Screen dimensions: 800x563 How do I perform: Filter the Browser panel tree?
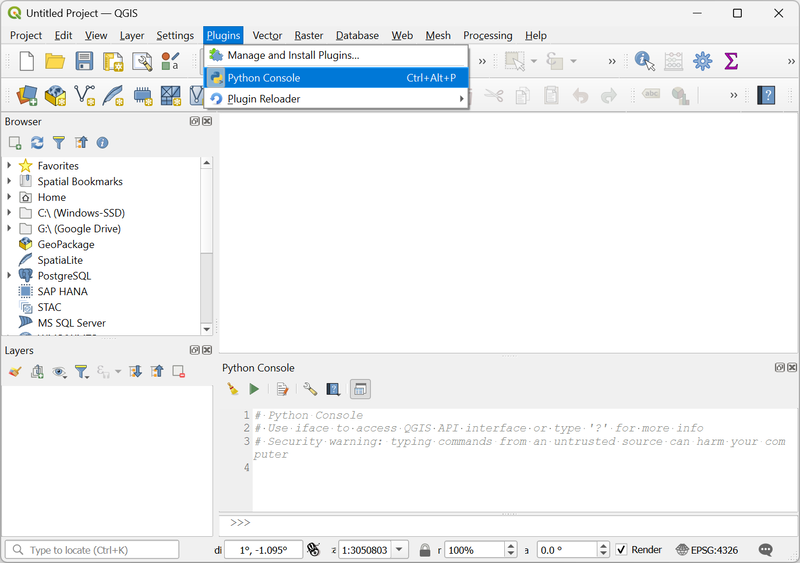pos(59,143)
